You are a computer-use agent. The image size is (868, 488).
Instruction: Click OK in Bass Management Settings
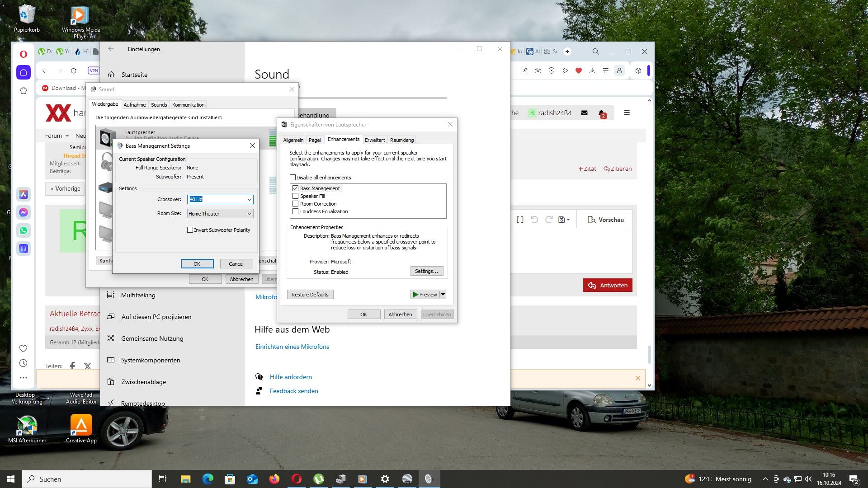tap(197, 264)
